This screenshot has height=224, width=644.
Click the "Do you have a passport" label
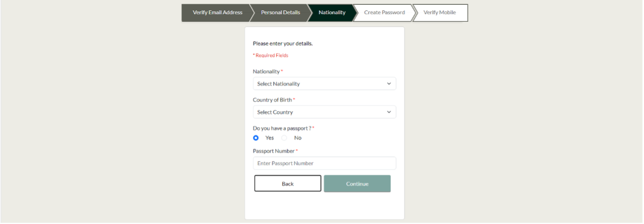282,128
